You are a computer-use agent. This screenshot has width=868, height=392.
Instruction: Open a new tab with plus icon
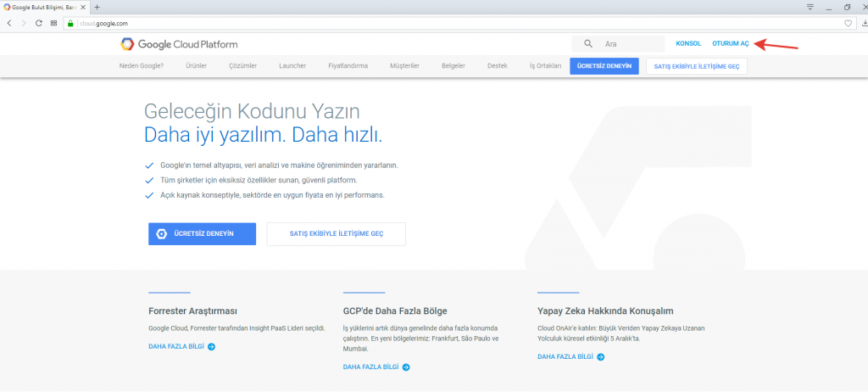pyautogui.click(x=97, y=7)
